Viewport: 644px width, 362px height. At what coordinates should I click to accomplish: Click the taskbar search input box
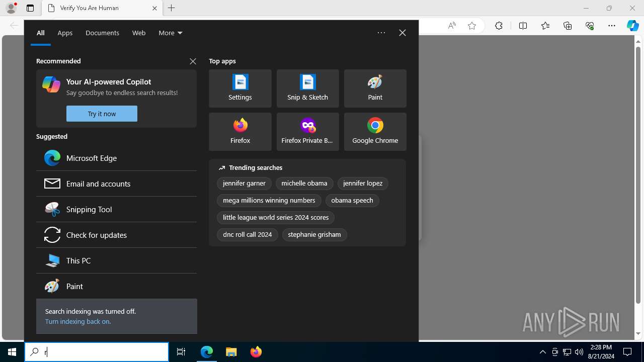tap(97, 352)
